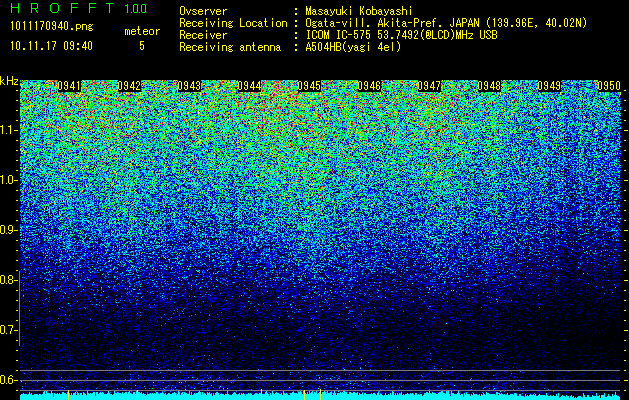Click the coordinates (139.96E, 40.02N)
Image resolution: width=629 pixels, height=400 pixels.
point(536,23)
